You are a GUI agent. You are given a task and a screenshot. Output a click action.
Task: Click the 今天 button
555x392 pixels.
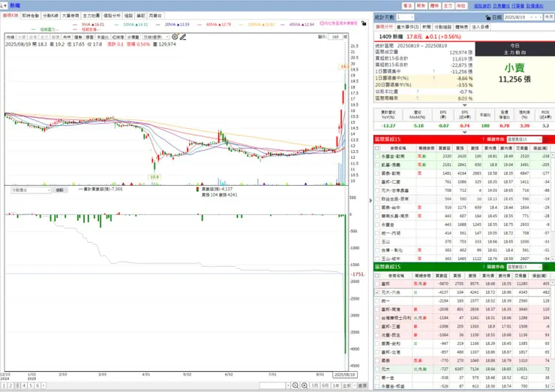coord(549,17)
